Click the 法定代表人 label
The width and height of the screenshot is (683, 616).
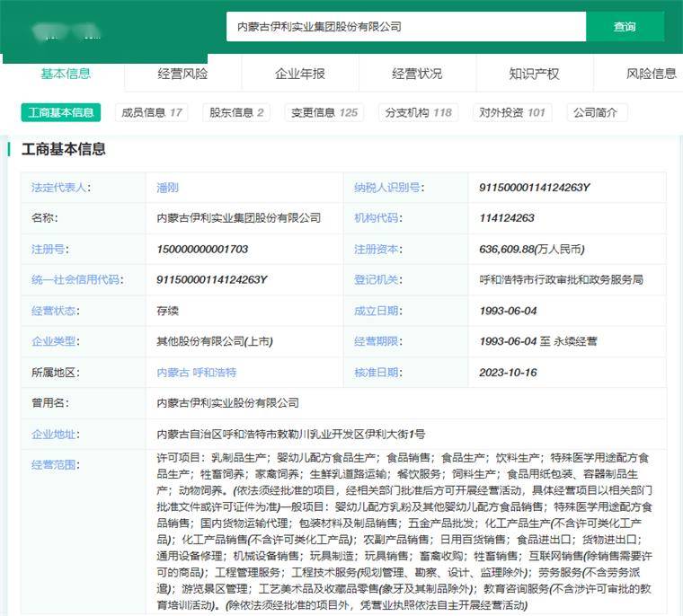tap(61, 188)
